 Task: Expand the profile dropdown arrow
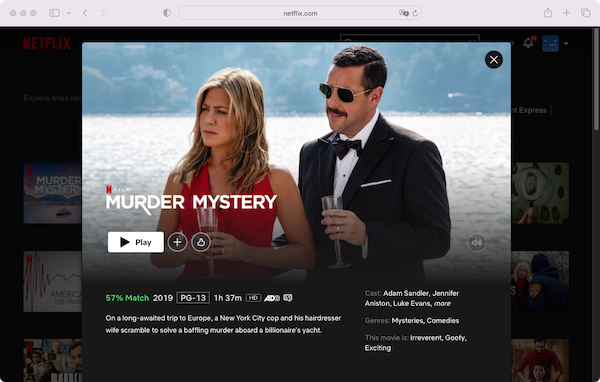pos(566,44)
